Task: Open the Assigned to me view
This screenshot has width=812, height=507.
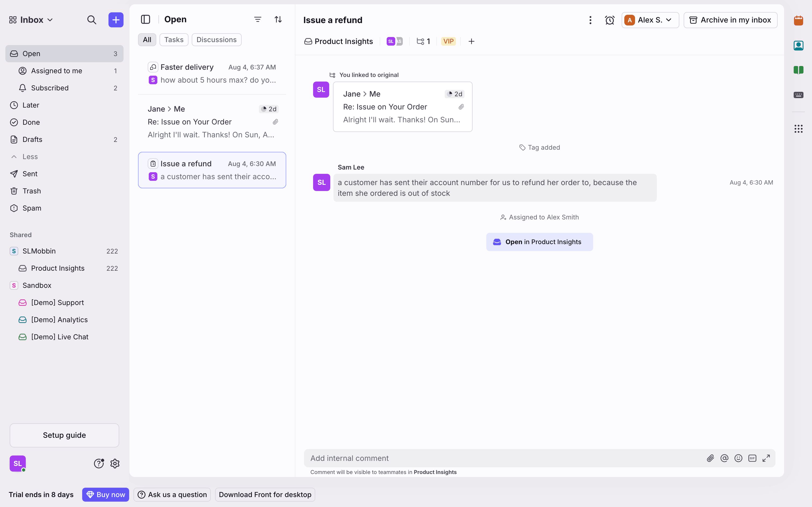Action: [x=56, y=71]
